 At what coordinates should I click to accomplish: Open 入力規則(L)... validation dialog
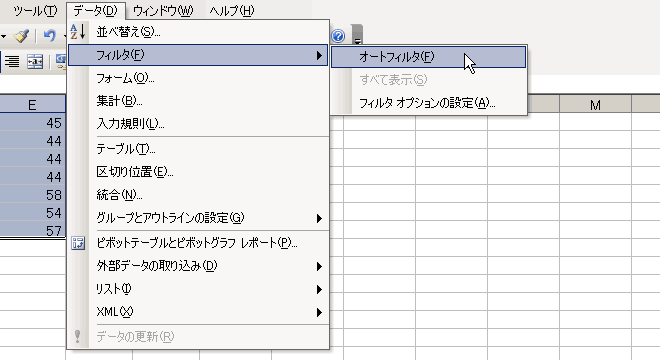[198, 123]
